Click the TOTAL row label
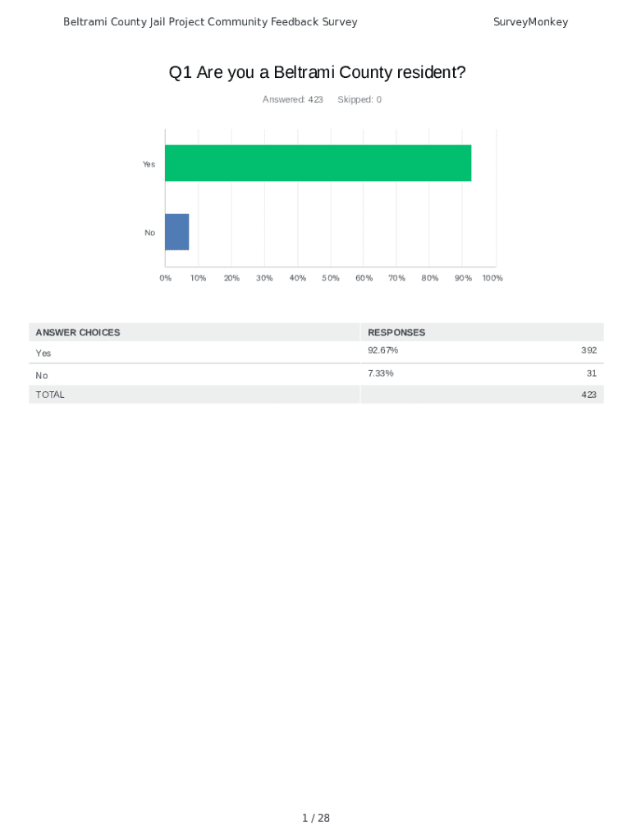Image resolution: width=632 pixels, height=840 pixels. [x=50, y=395]
